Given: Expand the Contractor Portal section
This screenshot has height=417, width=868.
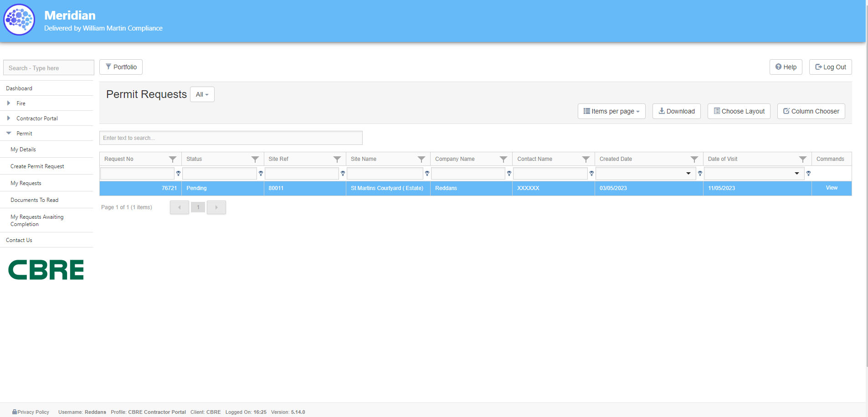Looking at the screenshot, I should [9, 118].
